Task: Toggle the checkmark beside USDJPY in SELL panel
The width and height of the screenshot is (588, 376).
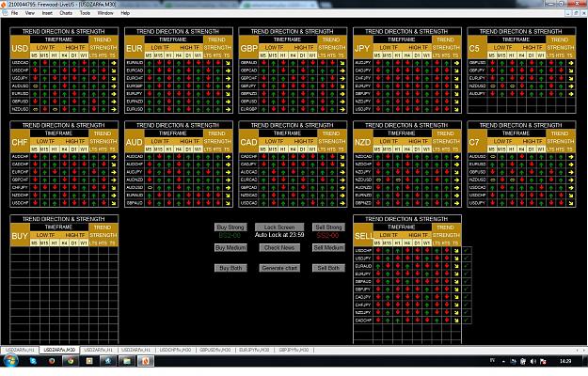Action: pos(466,258)
